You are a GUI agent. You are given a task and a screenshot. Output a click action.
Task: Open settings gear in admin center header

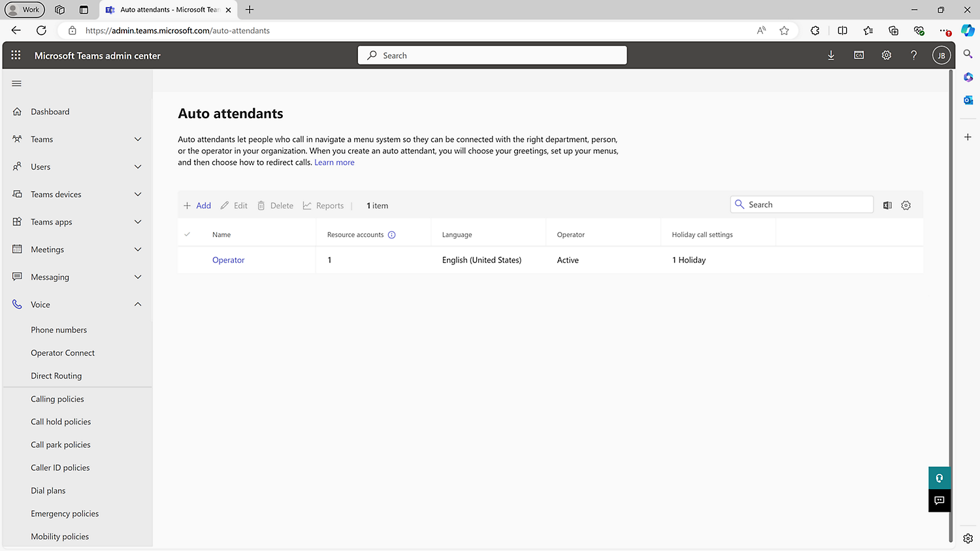click(x=887, y=55)
